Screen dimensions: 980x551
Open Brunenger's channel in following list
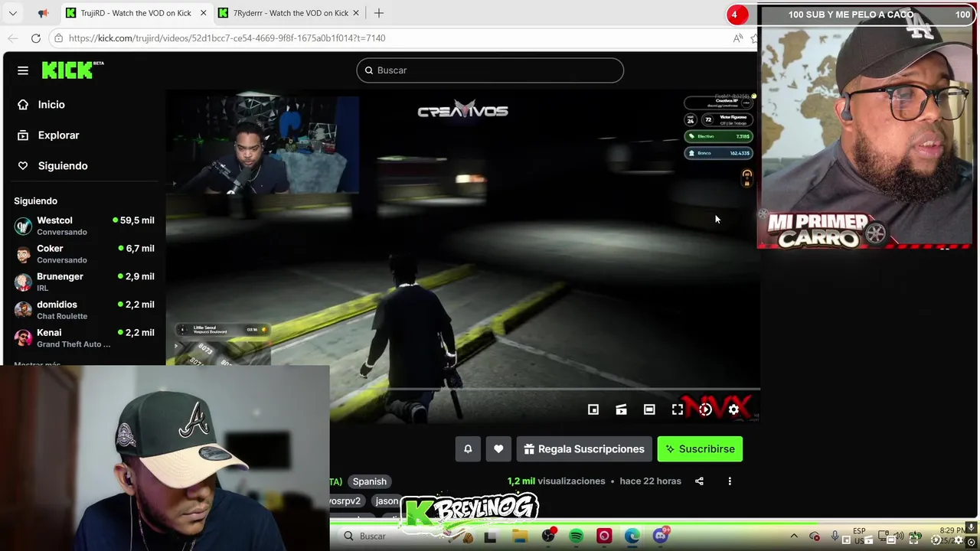(84, 282)
